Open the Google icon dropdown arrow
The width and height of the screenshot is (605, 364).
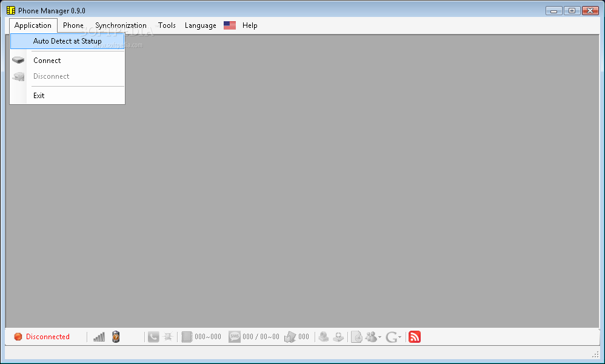coord(399,337)
